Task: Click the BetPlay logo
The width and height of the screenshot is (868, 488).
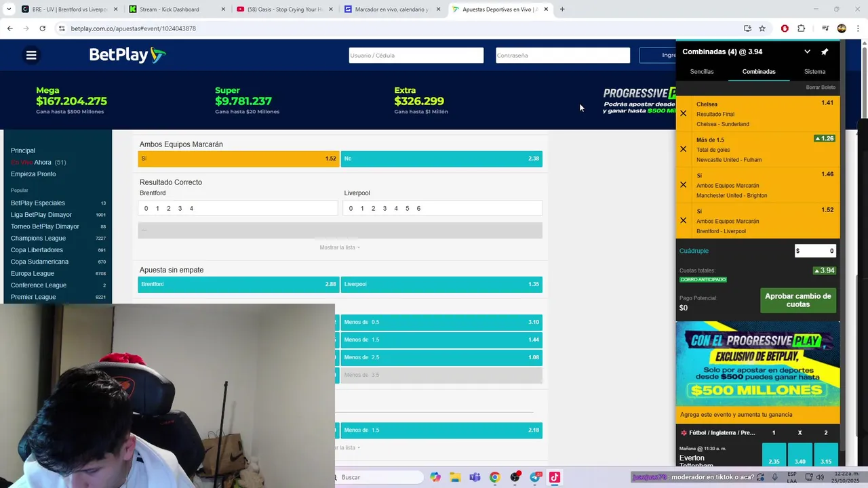Action: [127, 55]
